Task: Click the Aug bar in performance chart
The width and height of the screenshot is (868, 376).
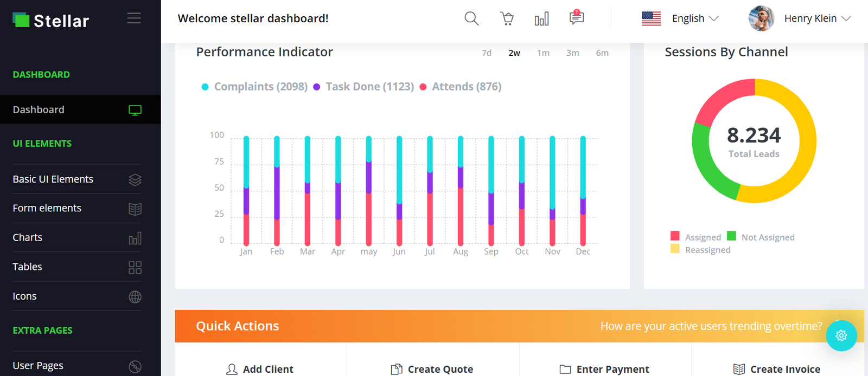Action: 461,191
